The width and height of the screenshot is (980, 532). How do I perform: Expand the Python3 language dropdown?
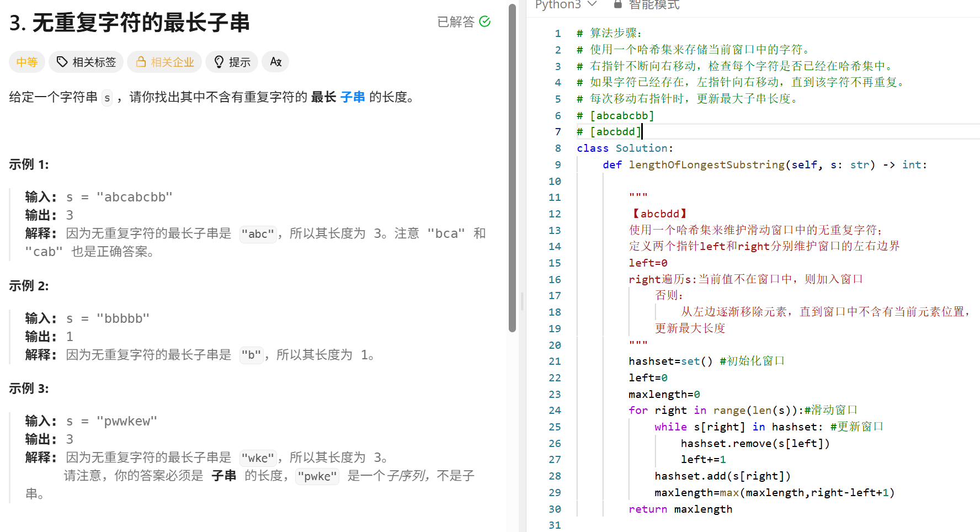(x=566, y=4)
